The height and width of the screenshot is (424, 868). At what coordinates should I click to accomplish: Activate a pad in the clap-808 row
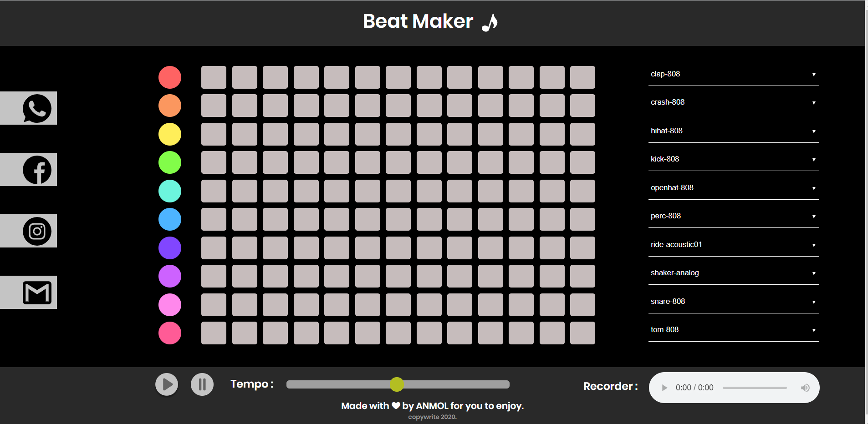(x=214, y=77)
